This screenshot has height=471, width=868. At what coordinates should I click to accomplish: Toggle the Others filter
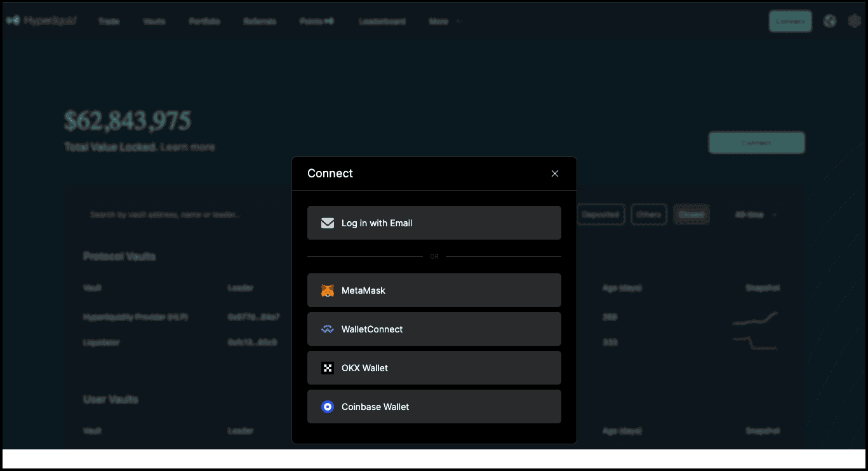coord(648,215)
